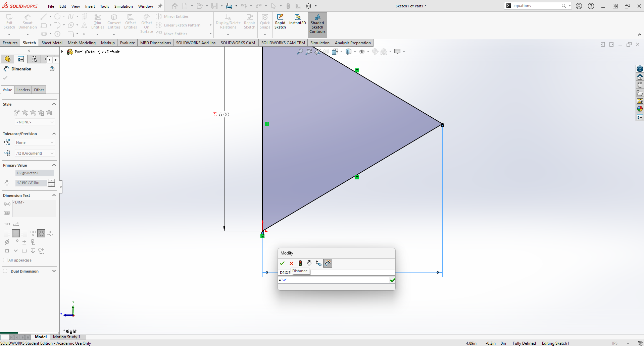
Task: Collapse the Dimension Text section
Action: pos(54,195)
